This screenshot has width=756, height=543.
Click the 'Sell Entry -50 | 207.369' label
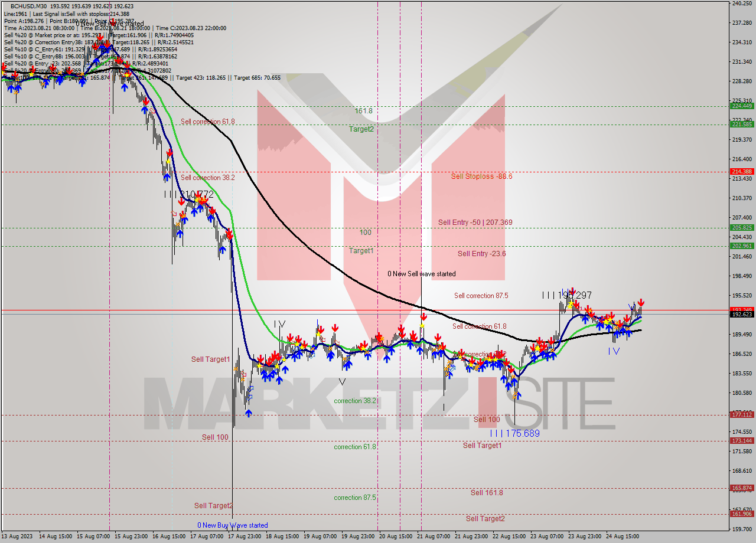pyautogui.click(x=475, y=223)
